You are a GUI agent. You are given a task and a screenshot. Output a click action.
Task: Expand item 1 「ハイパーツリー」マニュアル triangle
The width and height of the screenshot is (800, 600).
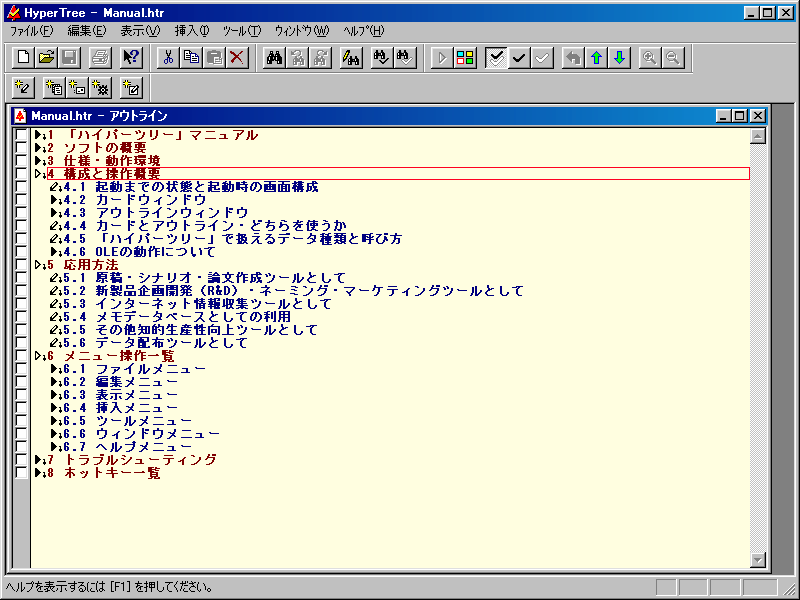38,135
